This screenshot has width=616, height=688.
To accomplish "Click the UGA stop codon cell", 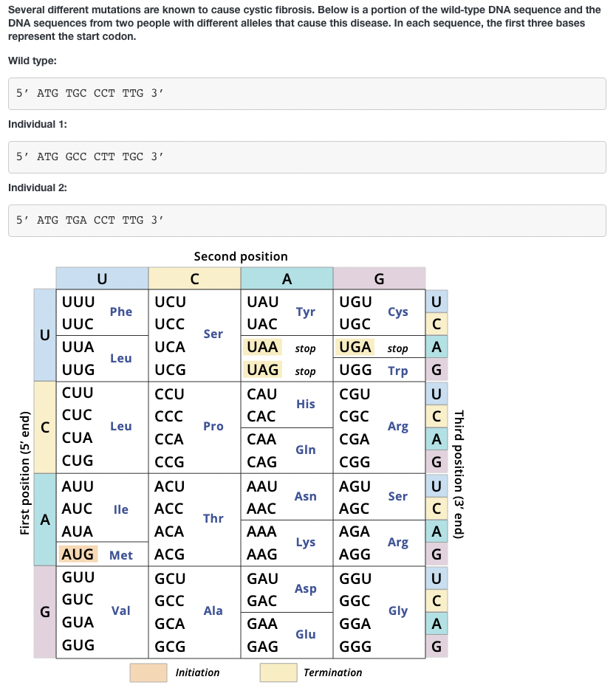I will 356,347.
